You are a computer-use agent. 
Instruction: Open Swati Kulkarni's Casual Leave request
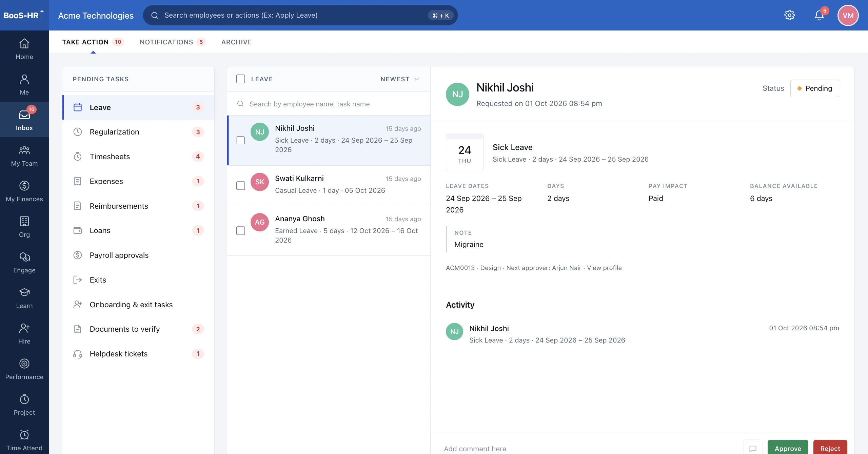329,186
